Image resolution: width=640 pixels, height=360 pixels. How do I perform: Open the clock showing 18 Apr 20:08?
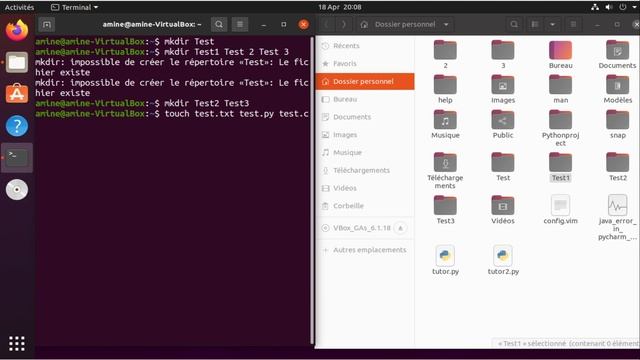pos(340,7)
